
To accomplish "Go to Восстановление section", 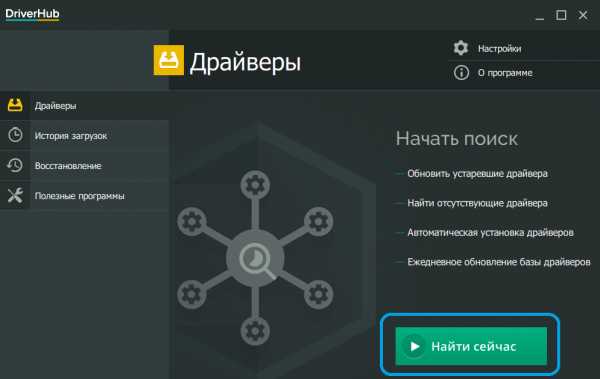I will click(x=84, y=166).
